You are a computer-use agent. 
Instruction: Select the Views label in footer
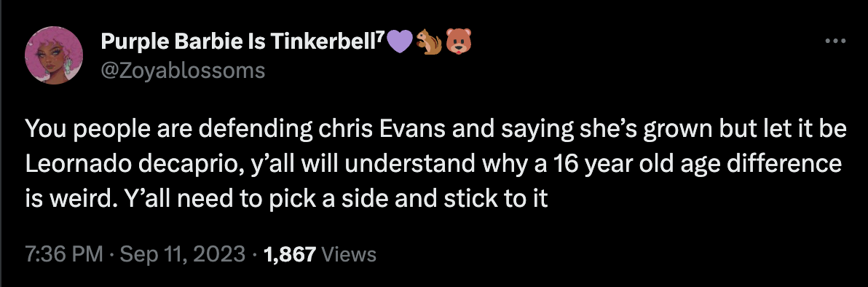click(x=349, y=255)
